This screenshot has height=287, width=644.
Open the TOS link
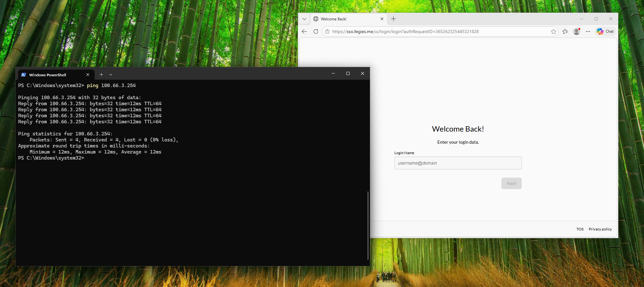click(x=580, y=229)
